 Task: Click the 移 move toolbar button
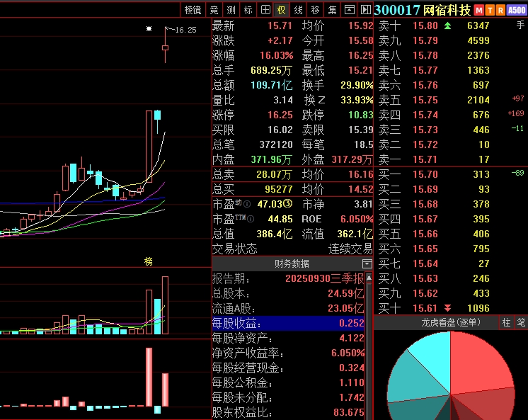[315, 10]
